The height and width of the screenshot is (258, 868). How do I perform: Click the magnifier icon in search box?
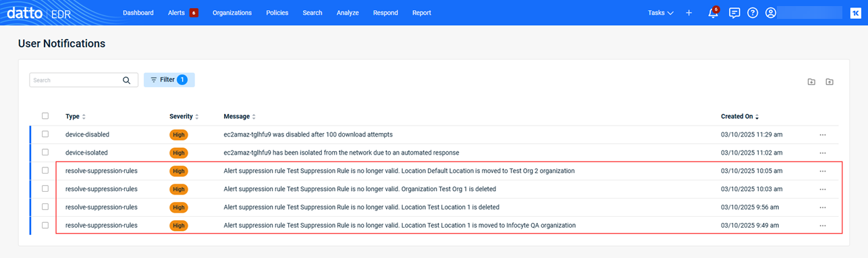(x=126, y=80)
